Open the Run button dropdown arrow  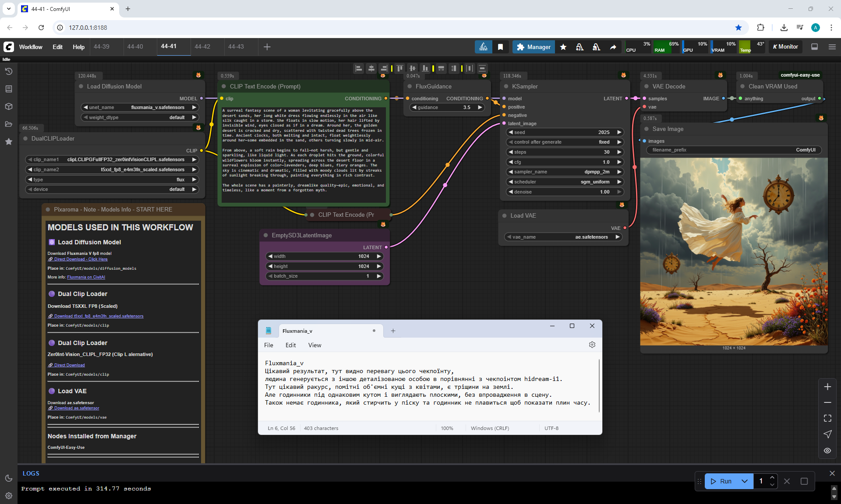point(744,481)
